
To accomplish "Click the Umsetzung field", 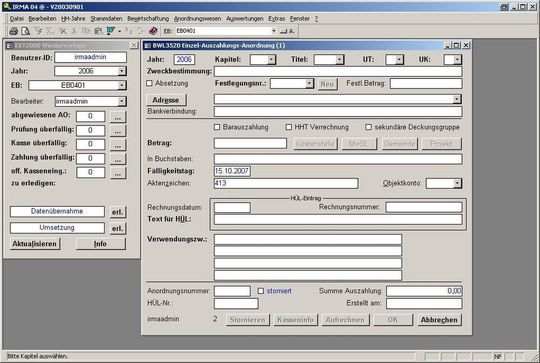I will 57,228.
